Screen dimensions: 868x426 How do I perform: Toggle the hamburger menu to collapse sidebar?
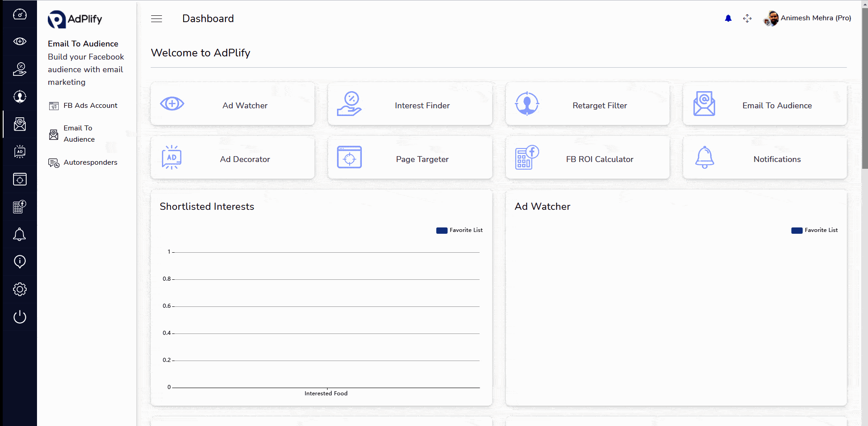coord(157,19)
